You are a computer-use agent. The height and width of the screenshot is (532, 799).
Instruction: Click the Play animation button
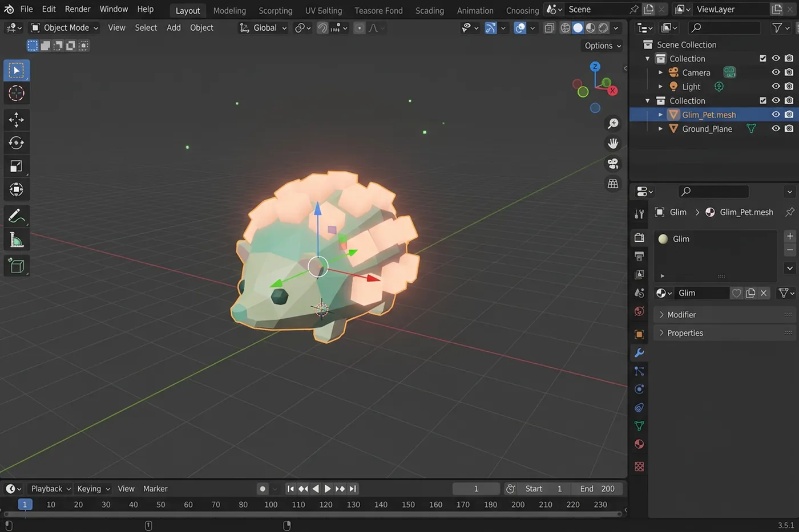(x=328, y=489)
